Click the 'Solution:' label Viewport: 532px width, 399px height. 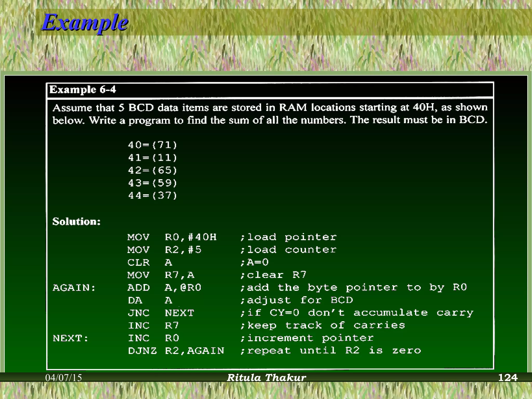76,222
